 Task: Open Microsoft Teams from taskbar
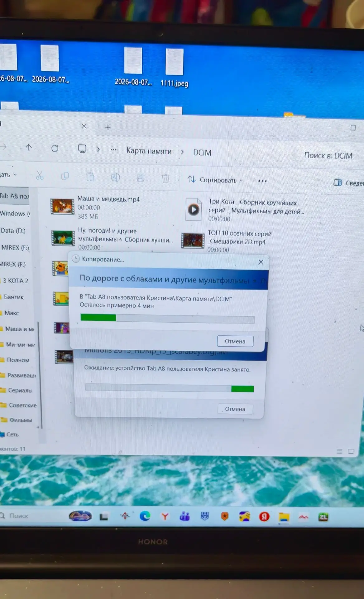(x=184, y=517)
